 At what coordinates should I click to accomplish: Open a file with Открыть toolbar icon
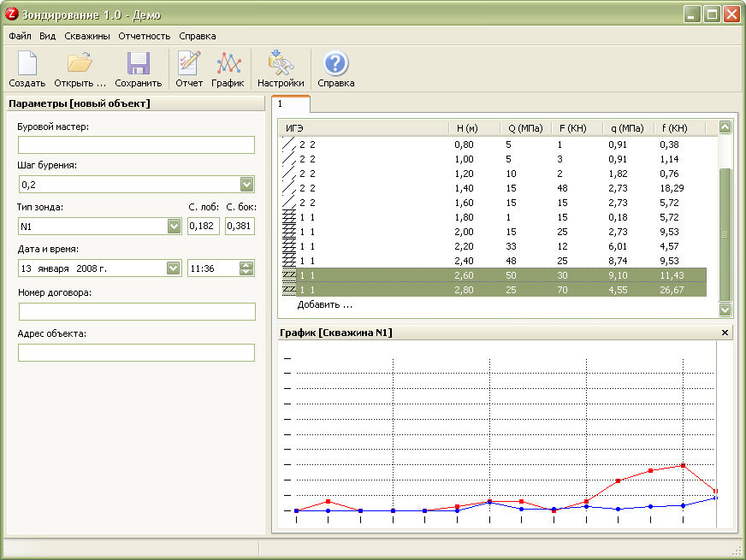80,69
